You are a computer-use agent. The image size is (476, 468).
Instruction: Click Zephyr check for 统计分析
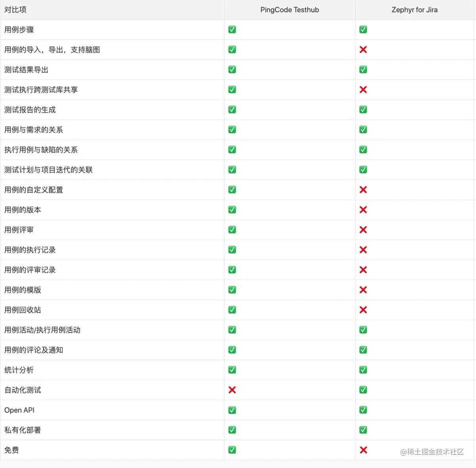click(x=363, y=370)
